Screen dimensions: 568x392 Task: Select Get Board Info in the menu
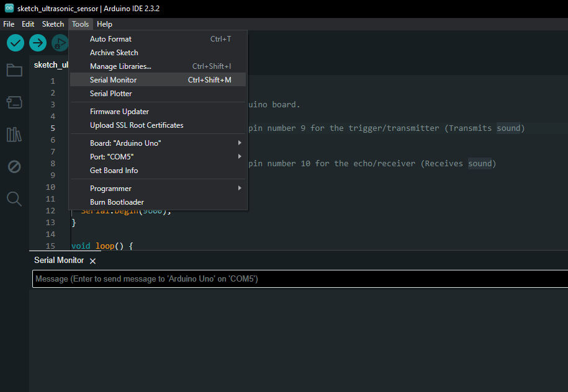coord(158,171)
